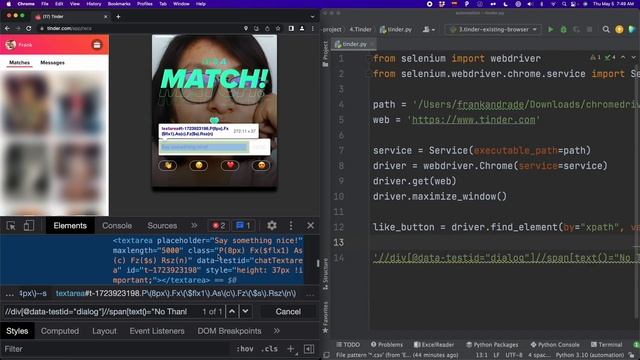The height and width of the screenshot is (360, 640).
Task: Open the ExcelReader tool window
Action: [434, 344]
